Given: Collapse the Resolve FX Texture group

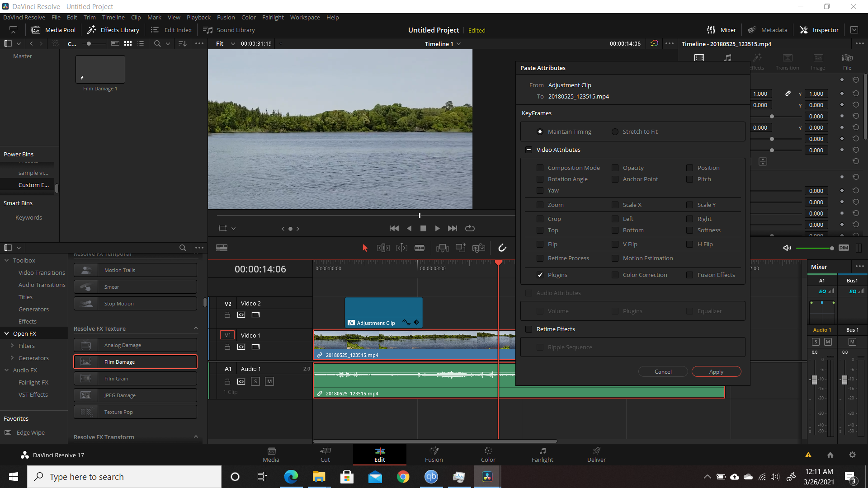Looking at the screenshot, I should click(x=196, y=328).
